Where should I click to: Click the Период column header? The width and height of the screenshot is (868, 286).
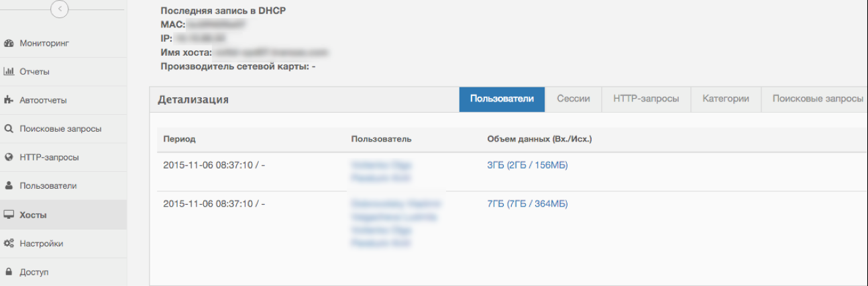coord(179,139)
